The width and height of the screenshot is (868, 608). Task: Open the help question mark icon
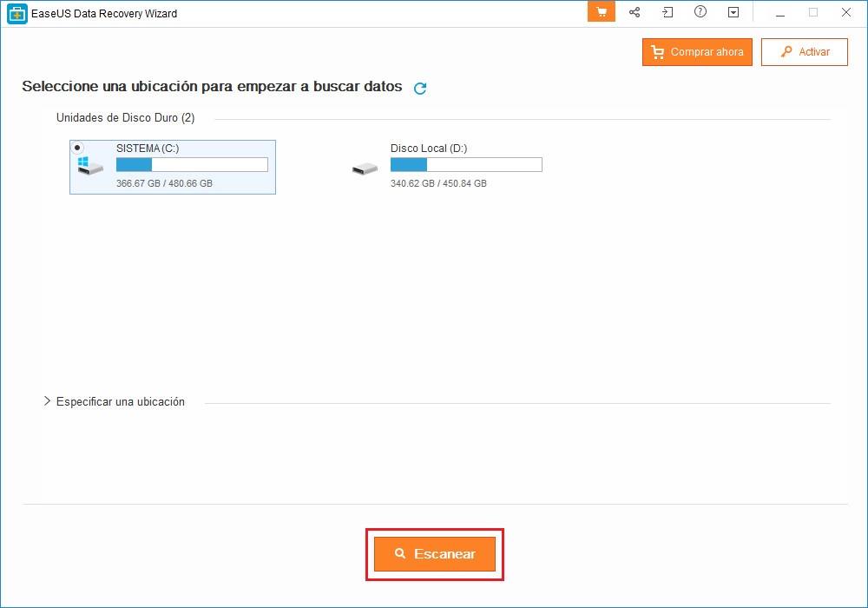click(700, 11)
